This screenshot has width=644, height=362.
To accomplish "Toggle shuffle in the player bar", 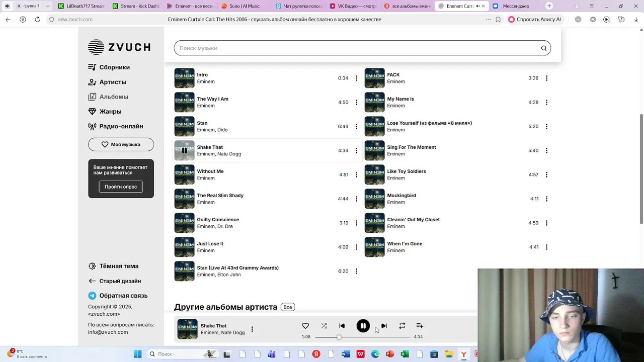I will tap(324, 326).
